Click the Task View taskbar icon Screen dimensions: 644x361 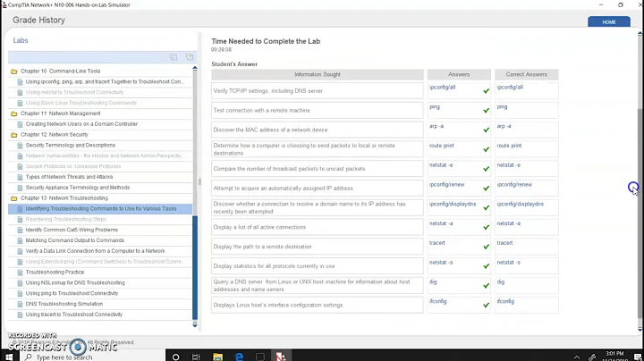[199, 356]
